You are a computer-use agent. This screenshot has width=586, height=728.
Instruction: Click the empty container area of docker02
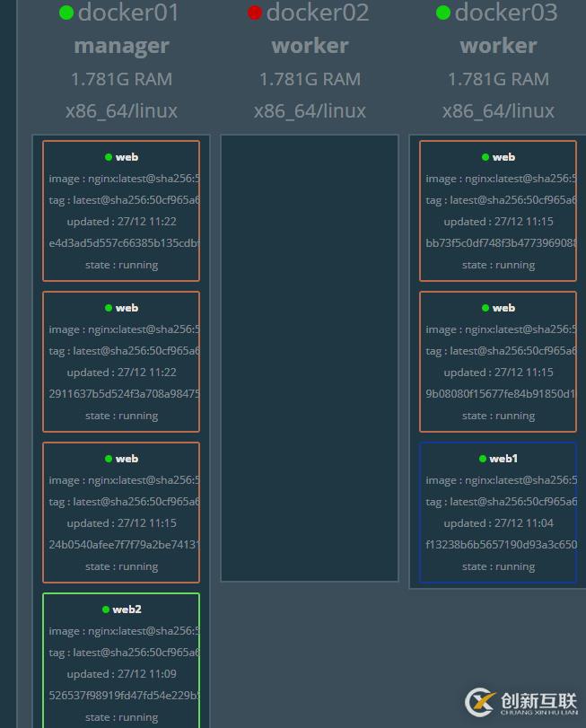[310, 358]
